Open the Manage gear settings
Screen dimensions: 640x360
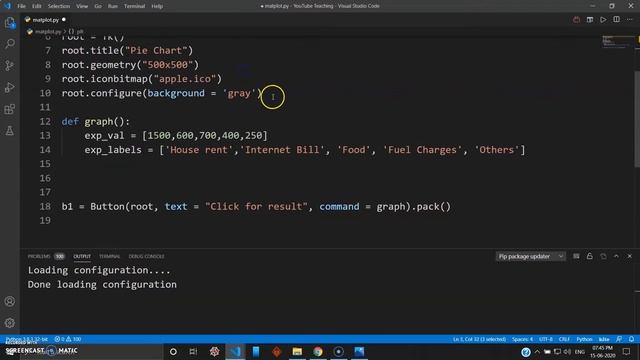[x=10, y=323]
